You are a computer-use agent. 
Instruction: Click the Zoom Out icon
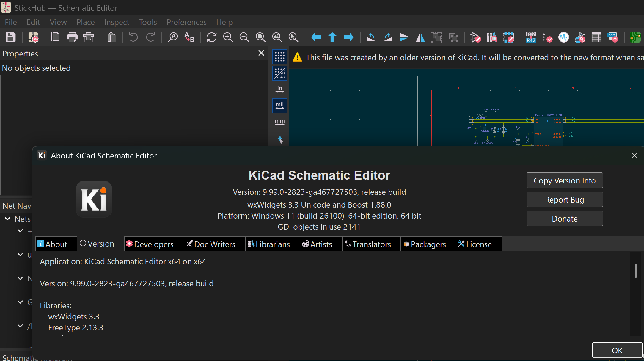244,37
